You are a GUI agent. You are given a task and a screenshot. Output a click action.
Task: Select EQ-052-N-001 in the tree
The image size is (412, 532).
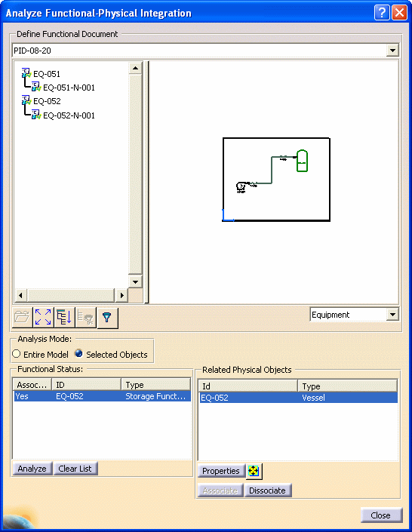pos(69,115)
